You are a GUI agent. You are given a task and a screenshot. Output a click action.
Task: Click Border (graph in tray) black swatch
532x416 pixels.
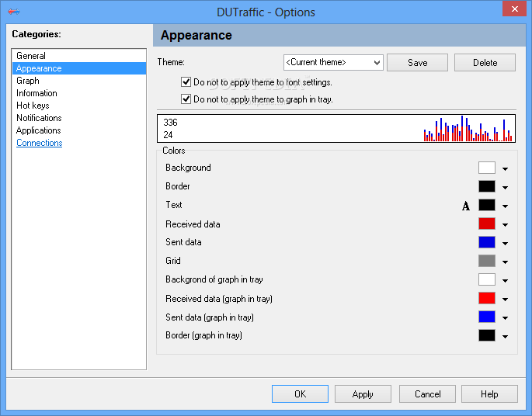(x=486, y=335)
